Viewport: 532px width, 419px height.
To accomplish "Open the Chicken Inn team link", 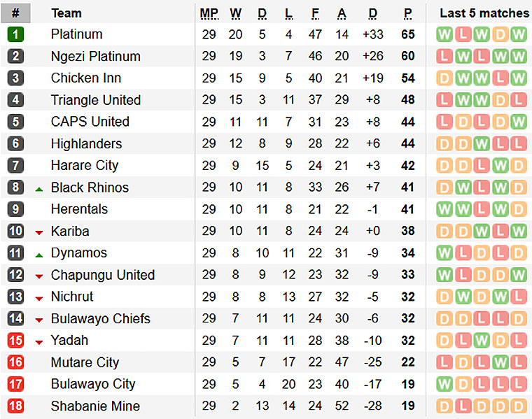I will [x=86, y=78].
